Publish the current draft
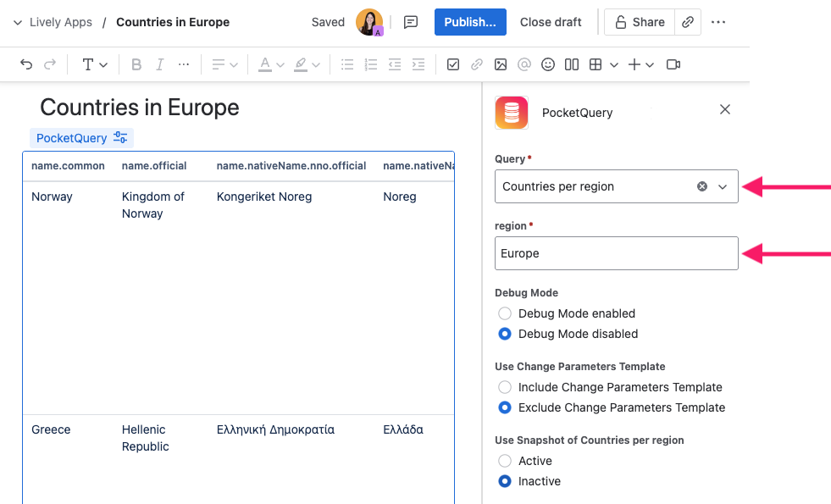The height and width of the screenshot is (504, 831). (x=470, y=22)
